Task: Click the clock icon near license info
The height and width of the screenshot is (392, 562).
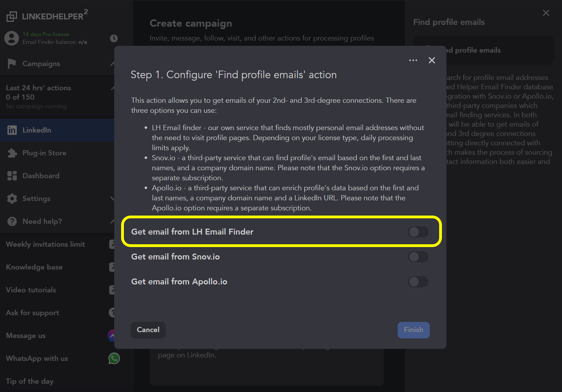Action: coord(114,38)
